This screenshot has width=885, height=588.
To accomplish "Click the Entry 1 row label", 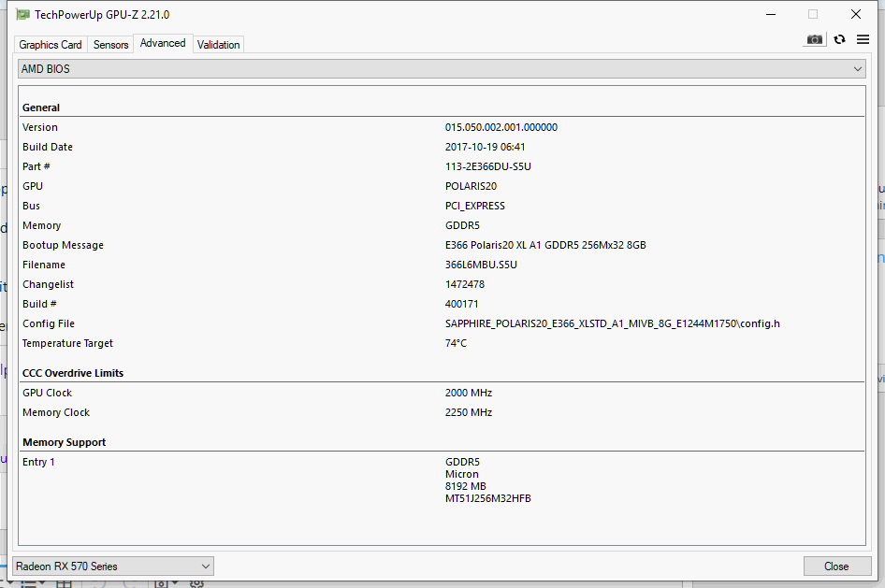I will point(38,463).
